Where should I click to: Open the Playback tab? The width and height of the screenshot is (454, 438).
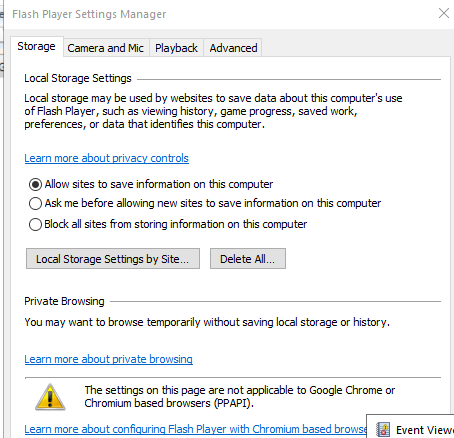176,48
